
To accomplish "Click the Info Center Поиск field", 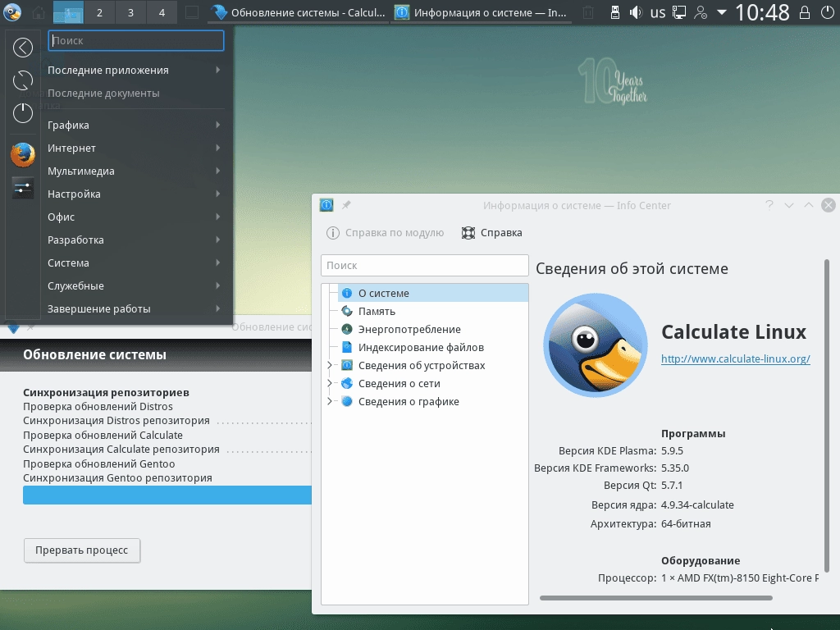I will point(425,265).
